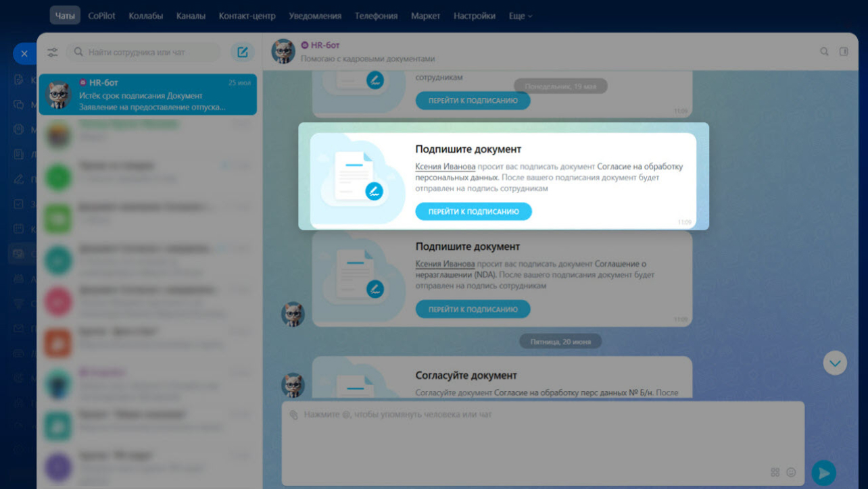Open the apps grid icon in the message box
Image resolution: width=868 pixels, height=489 pixels.
(775, 472)
